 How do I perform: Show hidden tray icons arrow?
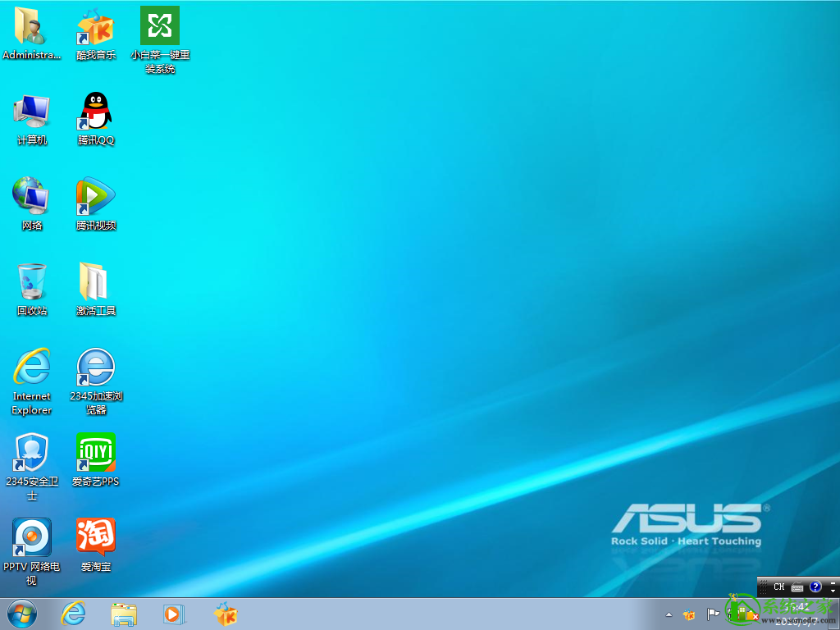(669, 614)
